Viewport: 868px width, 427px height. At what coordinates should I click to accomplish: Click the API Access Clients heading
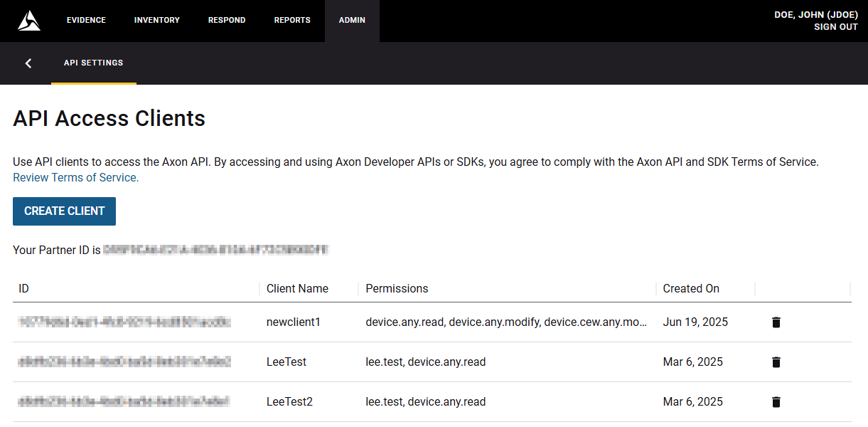(109, 119)
